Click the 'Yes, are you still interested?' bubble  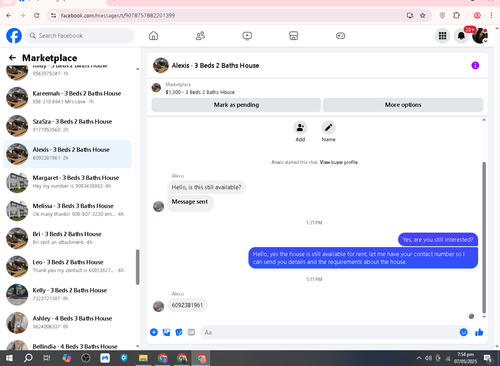point(438,239)
